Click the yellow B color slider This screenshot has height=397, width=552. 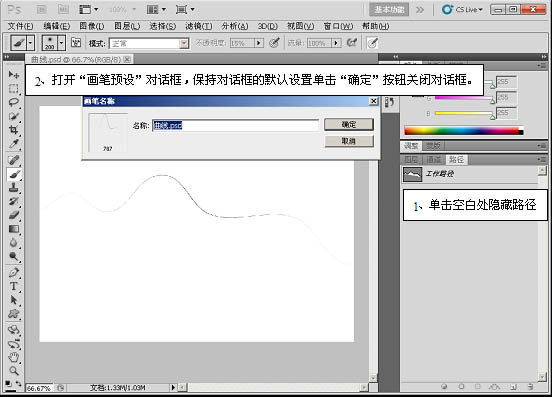click(464, 113)
